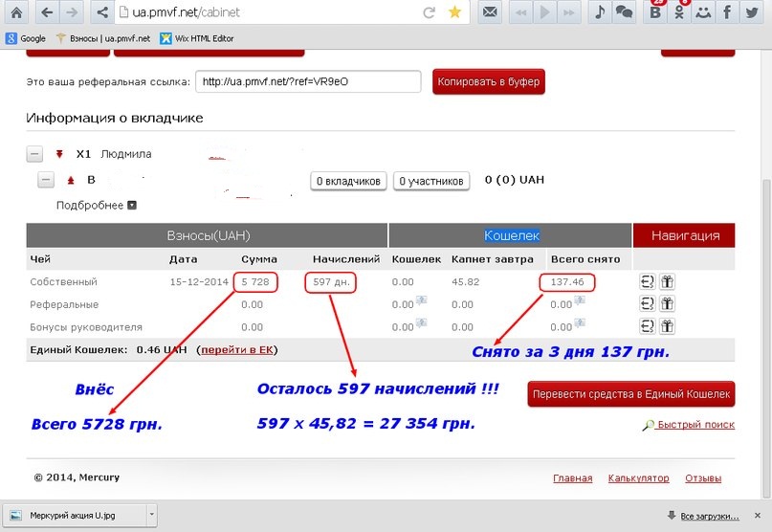
Task: Open the mail envelope toolbar icon
Action: (x=489, y=12)
